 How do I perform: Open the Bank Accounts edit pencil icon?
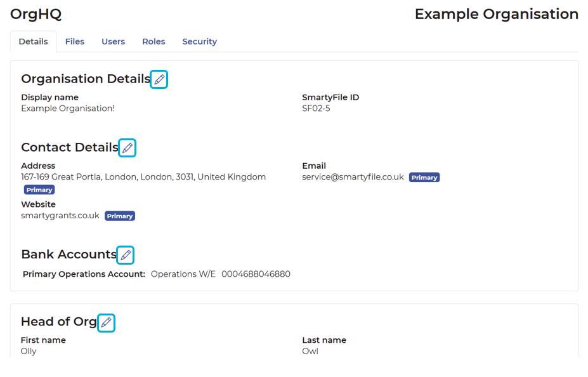tap(125, 255)
